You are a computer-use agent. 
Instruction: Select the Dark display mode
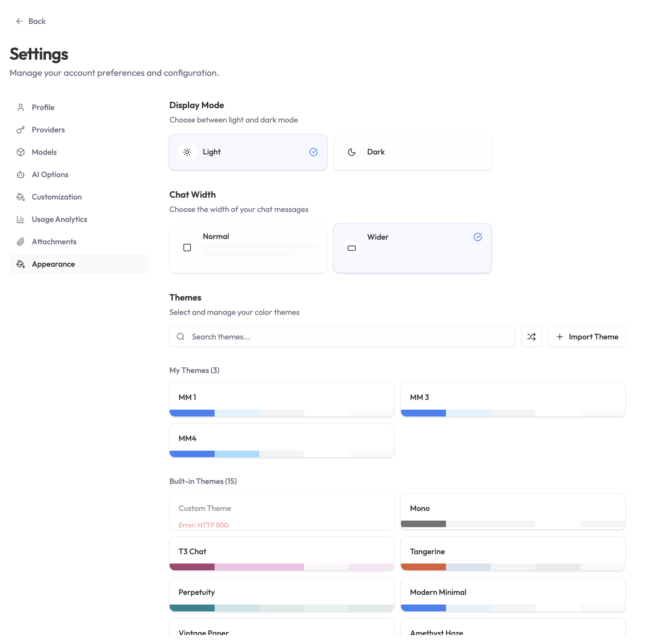[x=412, y=152]
